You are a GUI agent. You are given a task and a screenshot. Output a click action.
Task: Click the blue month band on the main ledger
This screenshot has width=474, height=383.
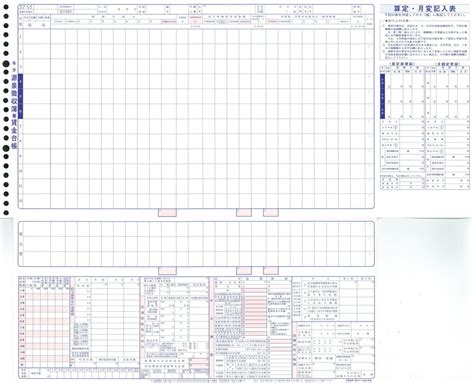(20, 96)
